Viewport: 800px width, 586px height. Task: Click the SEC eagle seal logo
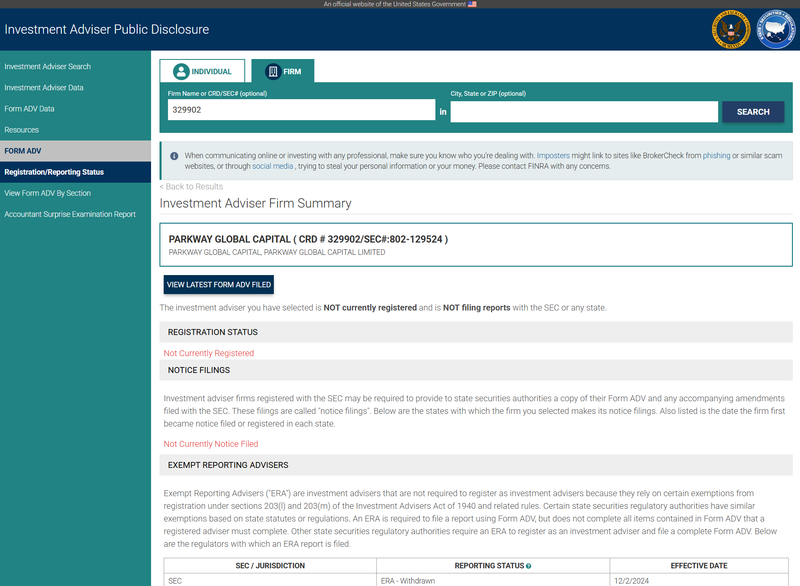click(731, 30)
